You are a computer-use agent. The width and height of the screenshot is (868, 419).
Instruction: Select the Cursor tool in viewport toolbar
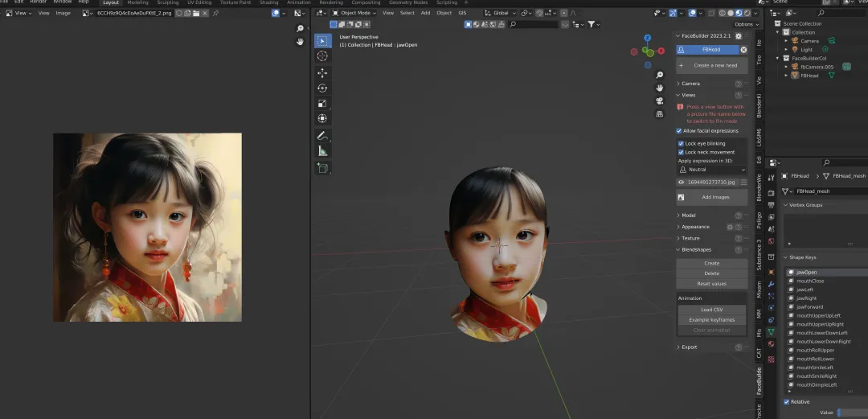(322, 56)
